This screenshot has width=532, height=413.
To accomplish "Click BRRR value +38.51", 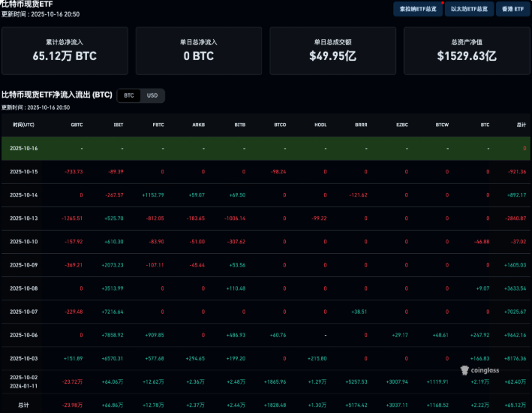I will (x=359, y=312).
